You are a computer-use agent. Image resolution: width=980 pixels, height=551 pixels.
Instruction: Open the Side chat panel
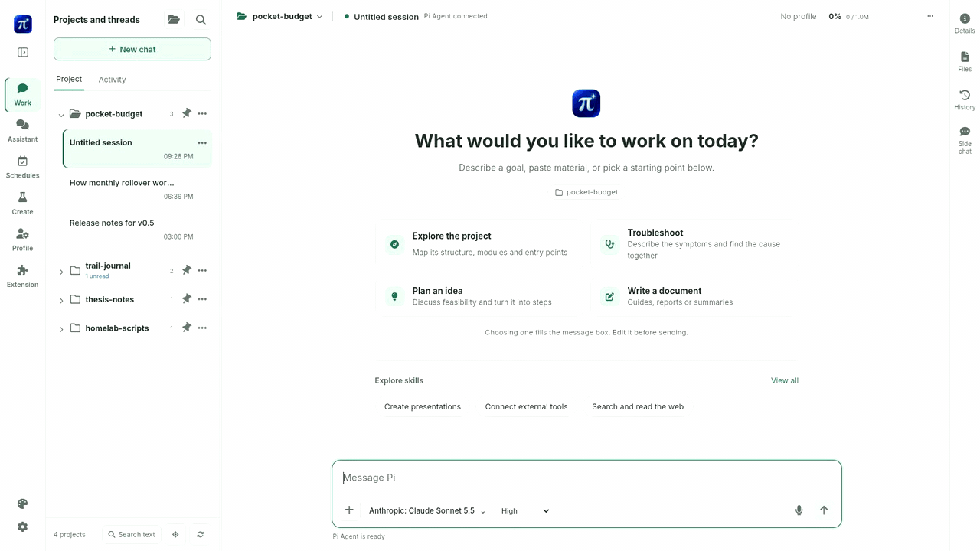click(965, 141)
